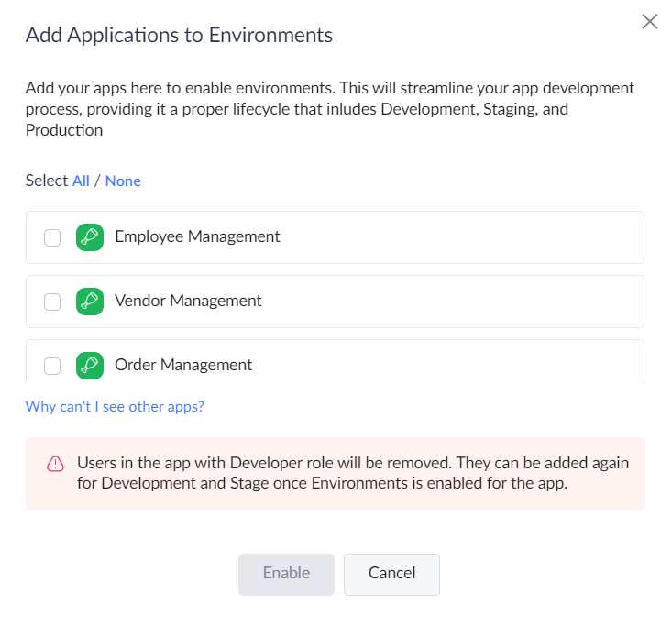Click the Order Management row label

(x=183, y=365)
